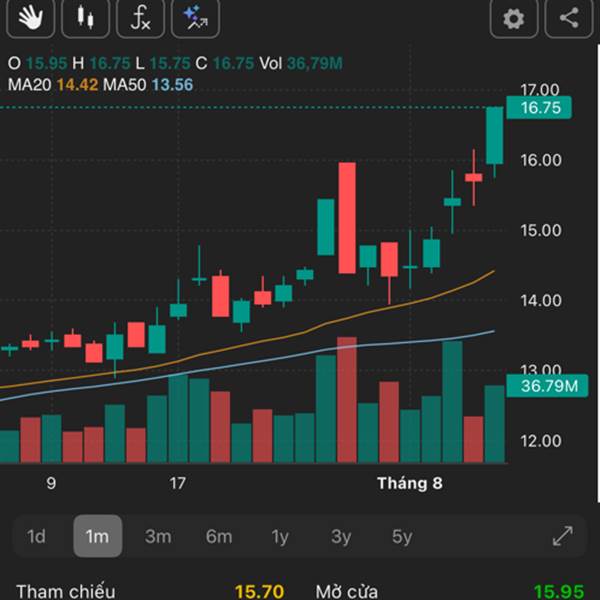
Task: Tap the AI sparkle trend analysis icon
Action: pyautogui.click(x=195, y=17)
